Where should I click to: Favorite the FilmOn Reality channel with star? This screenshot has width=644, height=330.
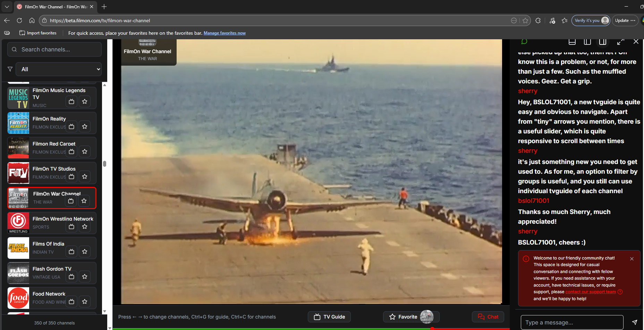85,126
